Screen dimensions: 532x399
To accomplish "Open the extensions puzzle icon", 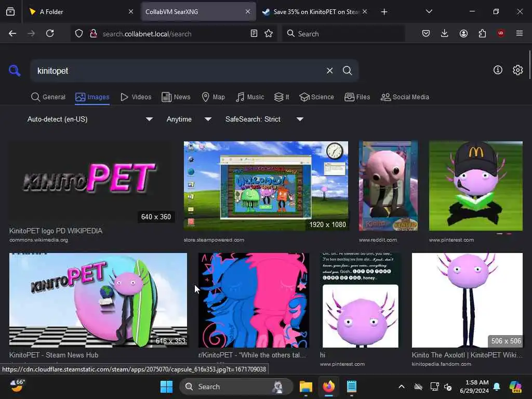I will pos(482,33).
